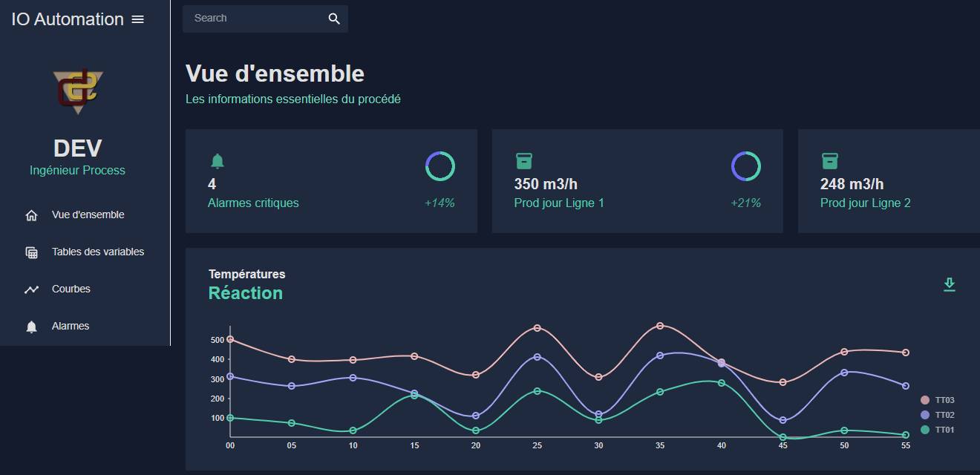The height and width of the screenshot is (475, 980).
Task: Click the TT03 data point at time 00
Action: point(230,339)
